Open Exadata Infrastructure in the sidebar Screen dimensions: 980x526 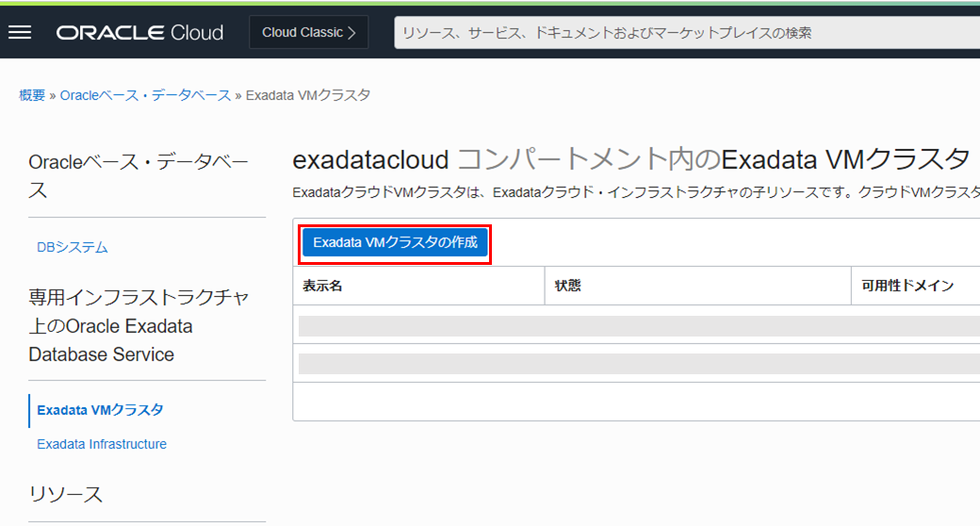(x=102, y=444)
